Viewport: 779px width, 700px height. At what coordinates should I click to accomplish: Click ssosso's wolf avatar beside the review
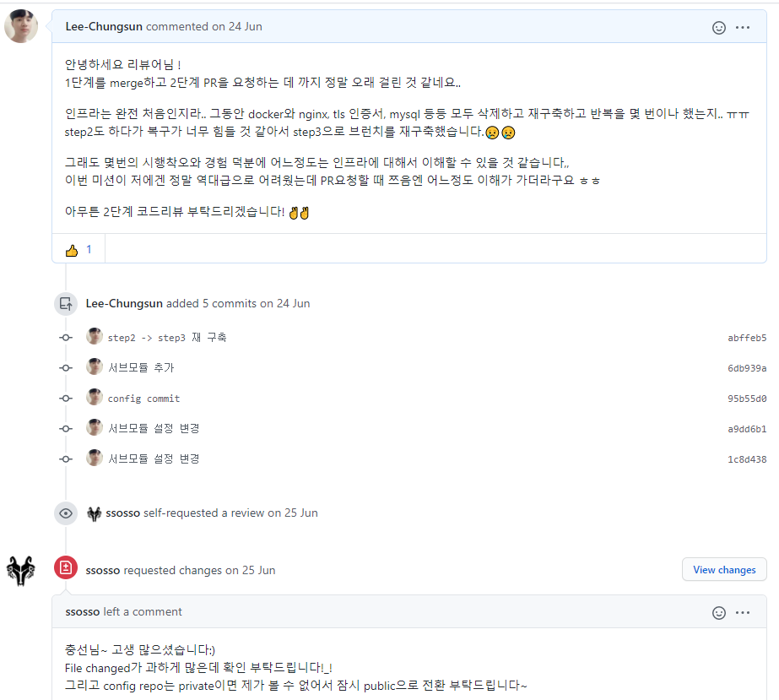[x=21, y=571]
